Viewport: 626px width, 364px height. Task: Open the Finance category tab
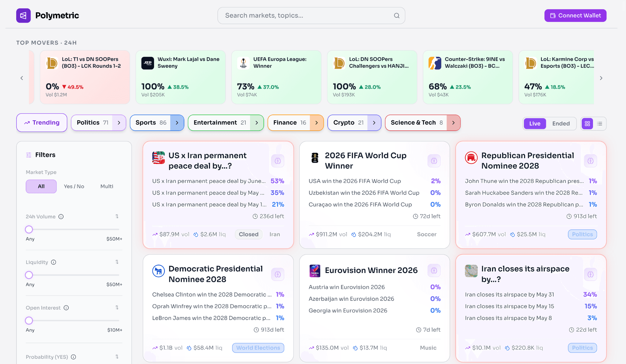pos(289,123)
